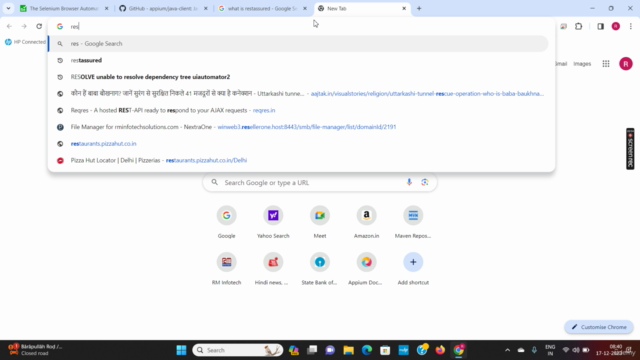640x360 pixels.
Task: Open the Amazon.in shortcut tile
Action: 367,222
